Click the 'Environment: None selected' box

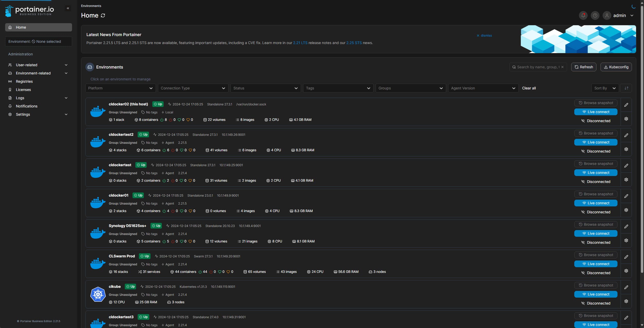coord(38,41)
